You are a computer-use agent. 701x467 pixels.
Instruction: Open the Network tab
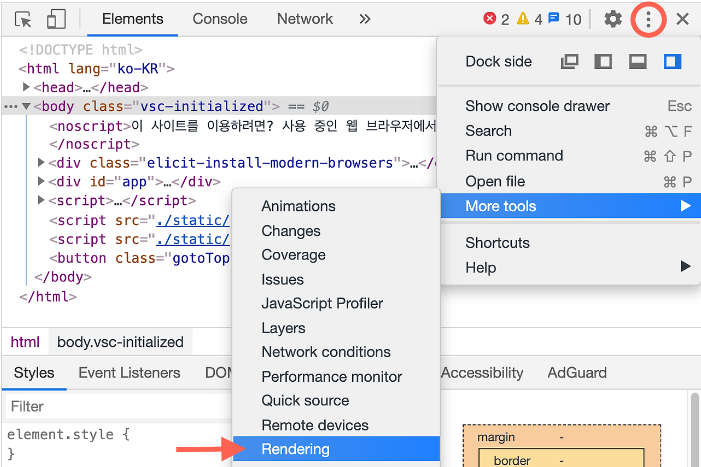point(305,19)
